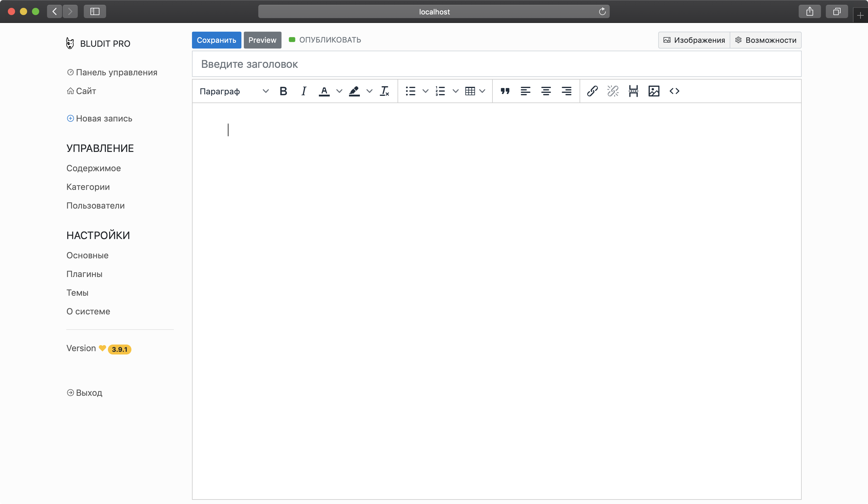This screenshot has height=504, width=868.
Task: Open Пользователи in the sidebar
Action: click(x=96, y=205)
